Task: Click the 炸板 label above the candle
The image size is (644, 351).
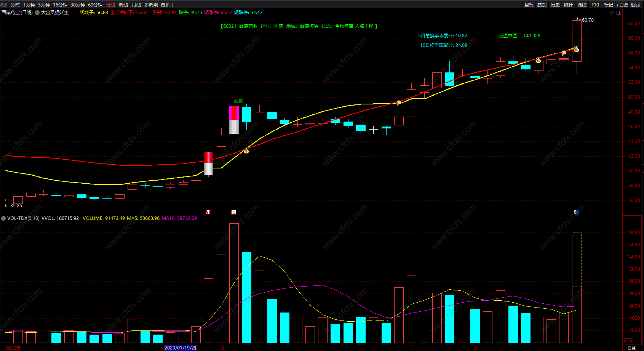Action: pos(238,101)
